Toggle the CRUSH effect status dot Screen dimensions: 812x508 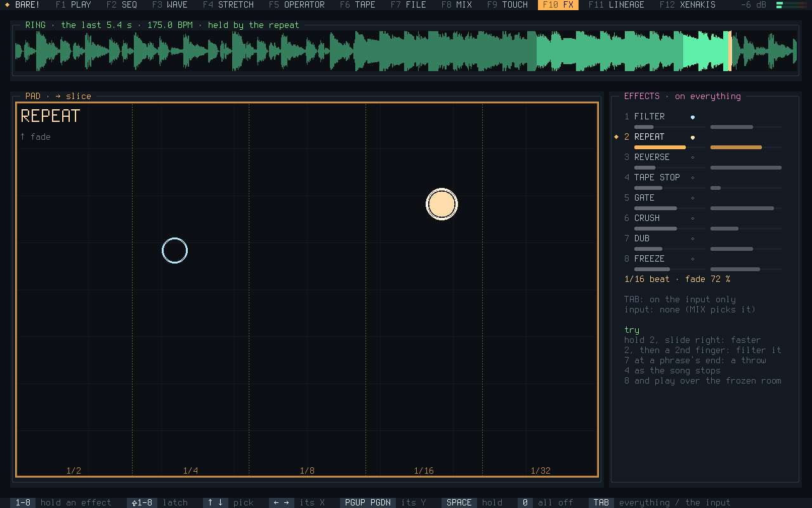click(693, 218)
